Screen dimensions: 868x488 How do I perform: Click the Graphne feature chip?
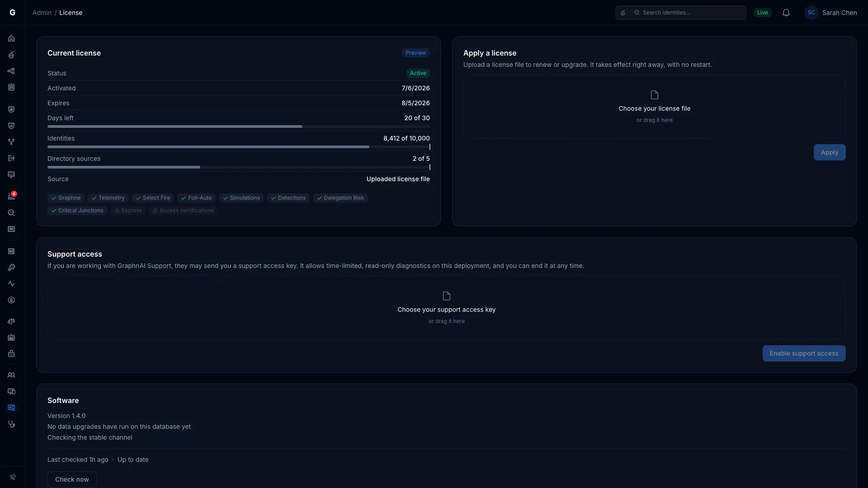click(66, 198)
